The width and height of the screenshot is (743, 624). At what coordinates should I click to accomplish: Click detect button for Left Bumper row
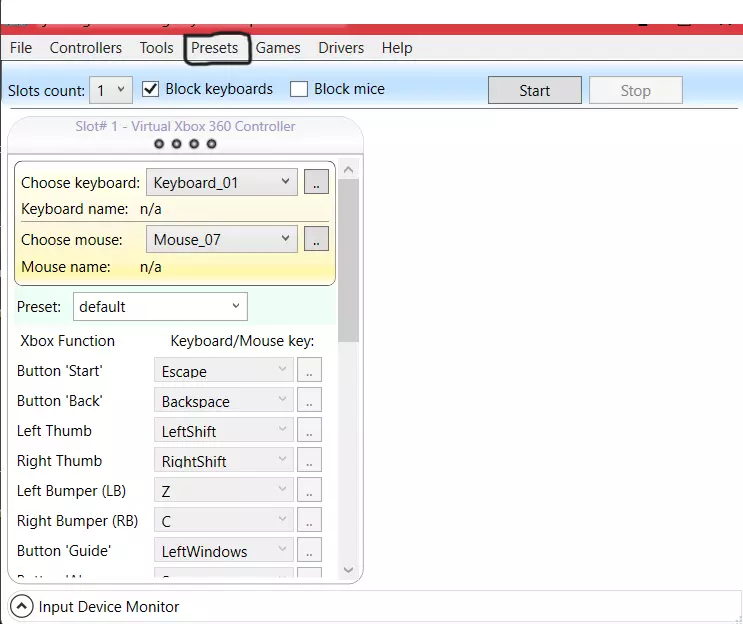pyautogui.click(x=309, y=490)
